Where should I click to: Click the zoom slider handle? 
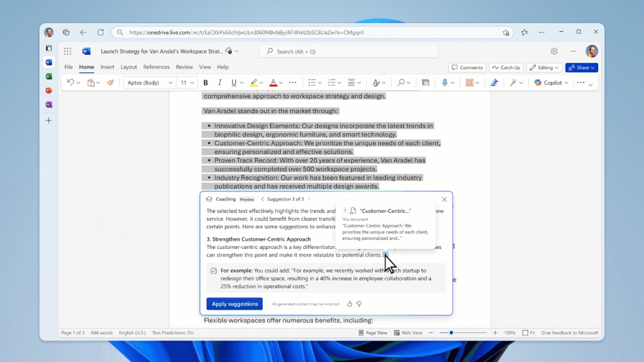click(x=451, y=333)
